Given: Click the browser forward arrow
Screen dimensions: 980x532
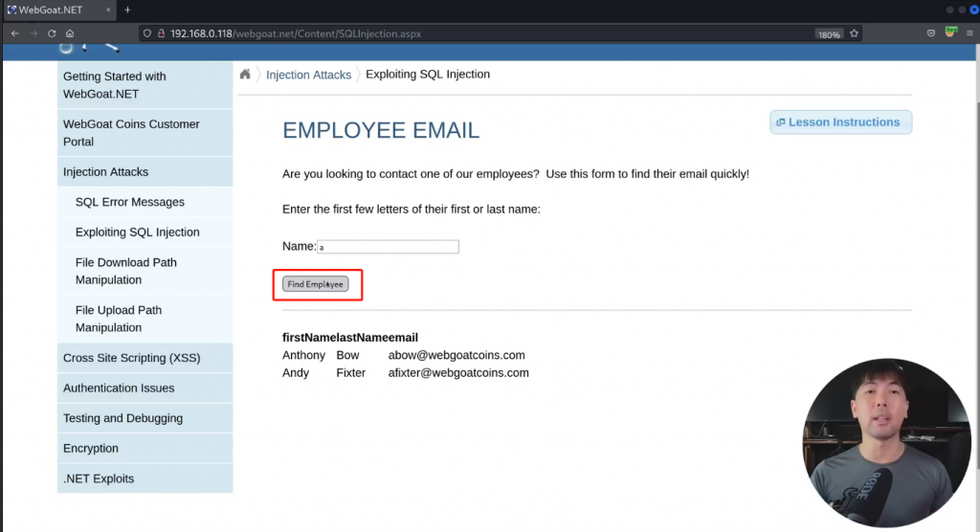Looking at the screenshot, I should click(33, 33).
